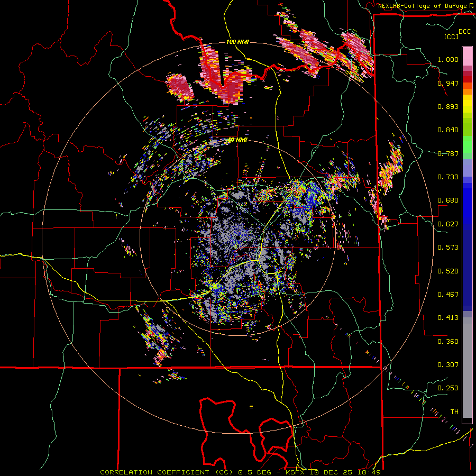Click the 50 NMI range ring label
The image size is (476, 476).
click(x=237, y=140)
